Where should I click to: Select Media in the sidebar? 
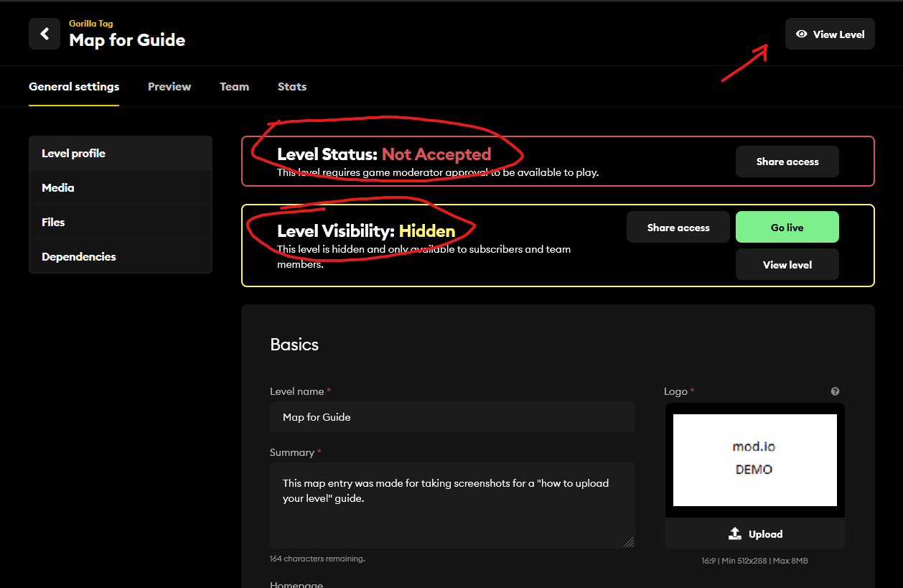(x=120, y=188)
